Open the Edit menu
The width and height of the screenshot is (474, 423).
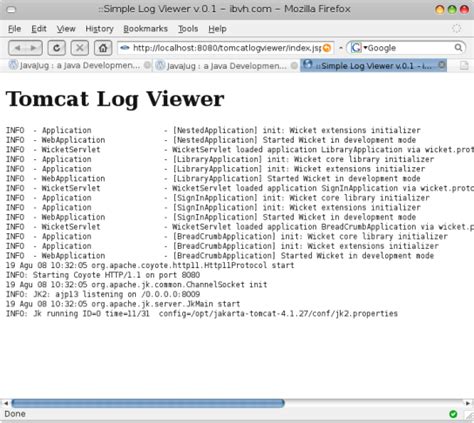coord(39,29)
